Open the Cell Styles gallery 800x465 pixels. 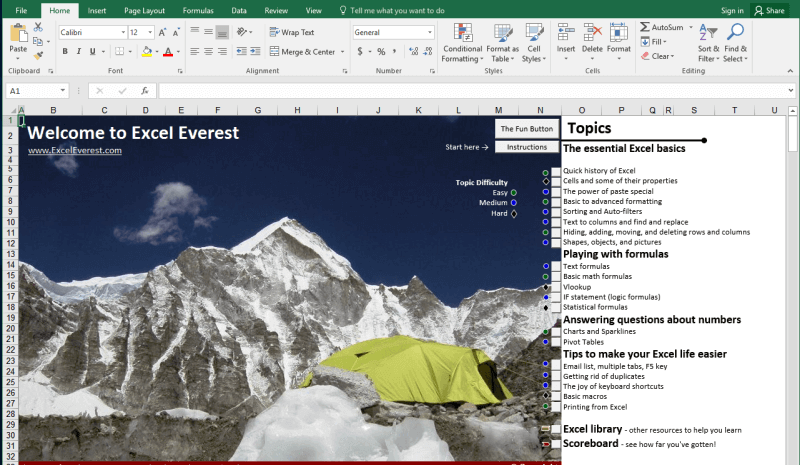point(534,43)
